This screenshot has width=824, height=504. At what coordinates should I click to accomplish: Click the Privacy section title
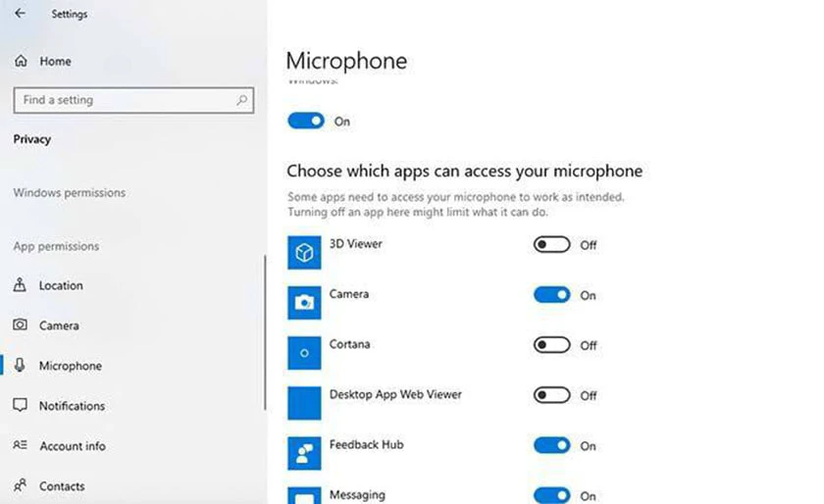32,139
